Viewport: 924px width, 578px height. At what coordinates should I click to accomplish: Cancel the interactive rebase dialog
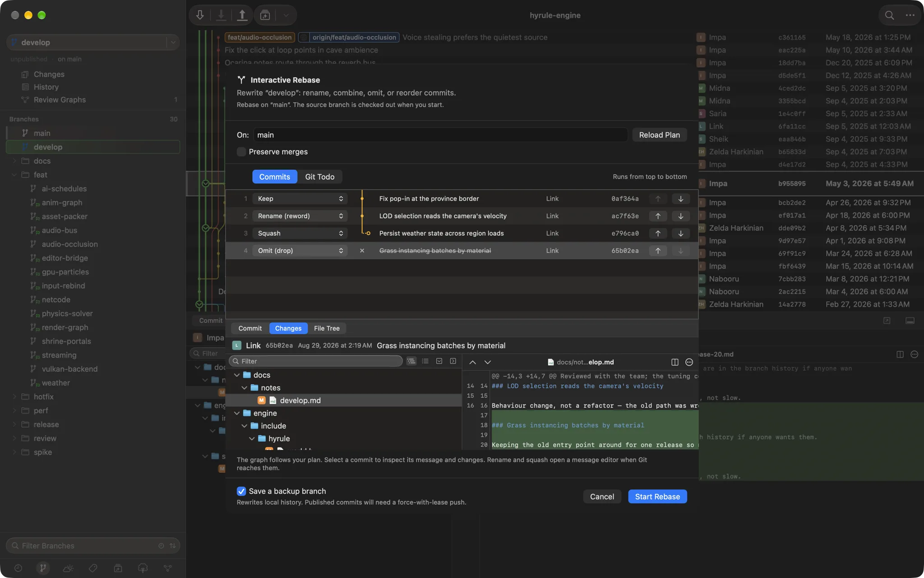pos(602,496)
